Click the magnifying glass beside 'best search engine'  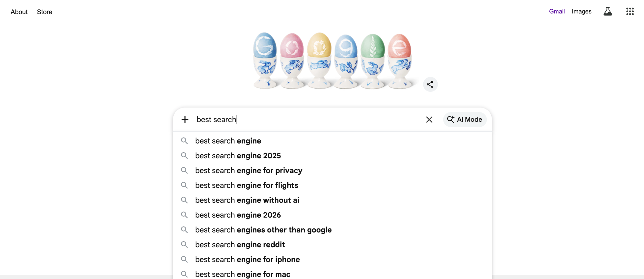coord(184,141)
